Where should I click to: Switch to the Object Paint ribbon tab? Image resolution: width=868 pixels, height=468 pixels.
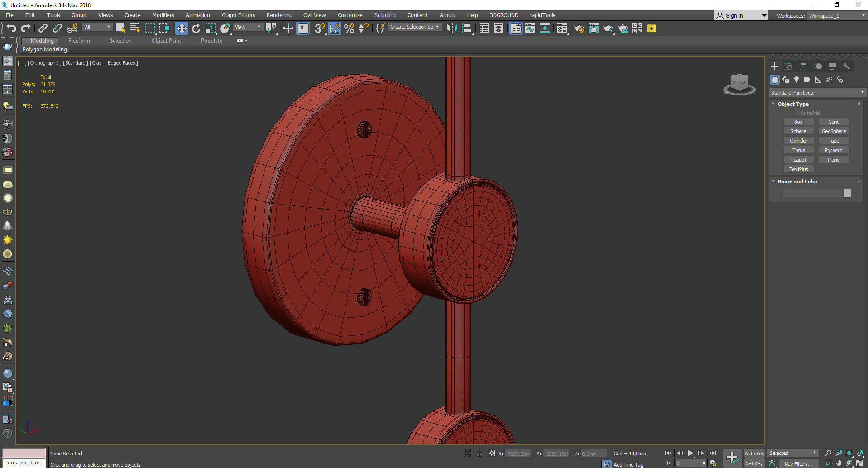(x=166, y=41)
